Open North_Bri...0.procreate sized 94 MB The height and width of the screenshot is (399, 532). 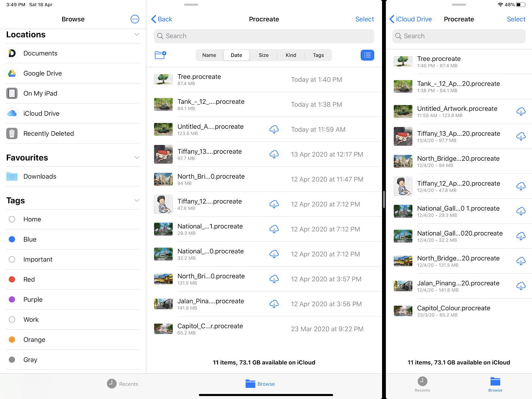pos(264,179)
